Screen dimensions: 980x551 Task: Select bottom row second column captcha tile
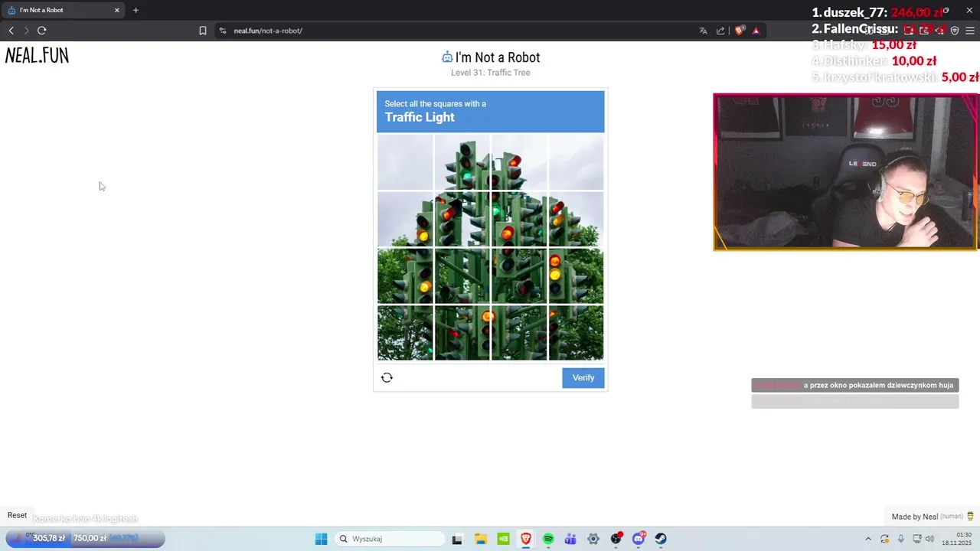point(462,333)
